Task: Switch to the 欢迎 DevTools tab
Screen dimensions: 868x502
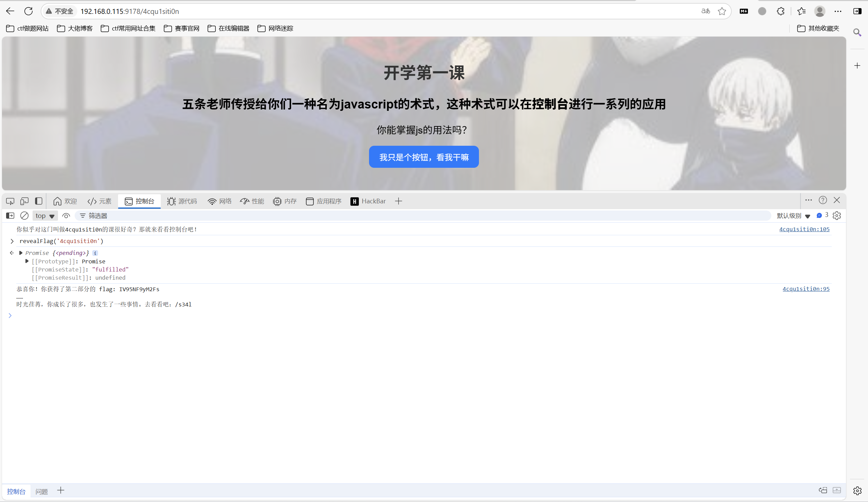Action: [65, 201]
